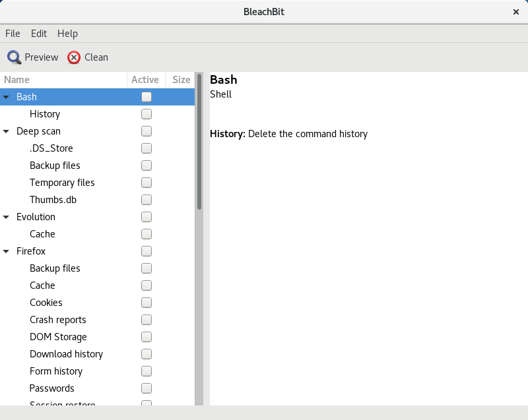Collapse the Evolution group
This screenshot has width=528, height=420.
[x=6, y=217]
